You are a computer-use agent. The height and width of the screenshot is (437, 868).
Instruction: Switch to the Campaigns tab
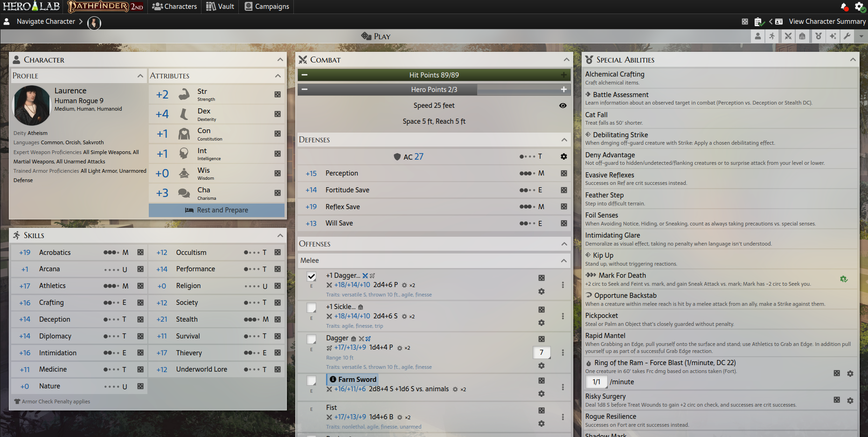click(266, 7)
